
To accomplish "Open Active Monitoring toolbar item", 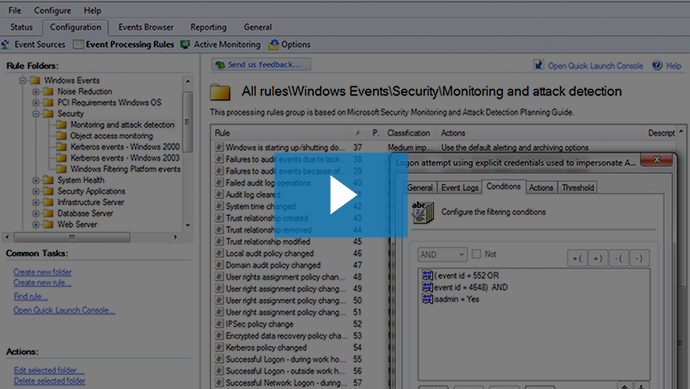I will [221, 44].
